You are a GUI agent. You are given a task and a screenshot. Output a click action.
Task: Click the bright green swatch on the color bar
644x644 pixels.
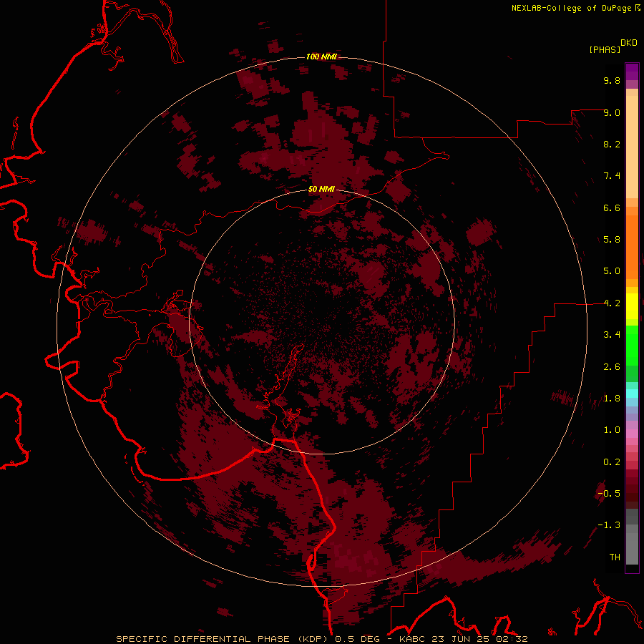[x=632, y=346]
